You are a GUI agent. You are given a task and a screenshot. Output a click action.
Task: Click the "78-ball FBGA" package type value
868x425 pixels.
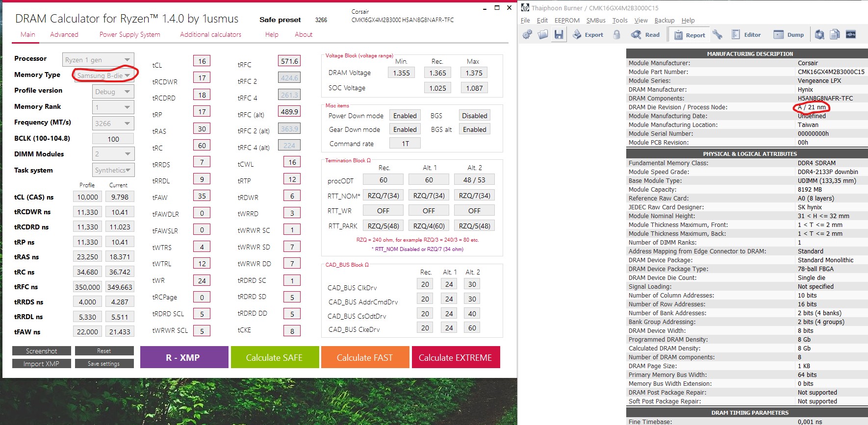tap(816, 269)
